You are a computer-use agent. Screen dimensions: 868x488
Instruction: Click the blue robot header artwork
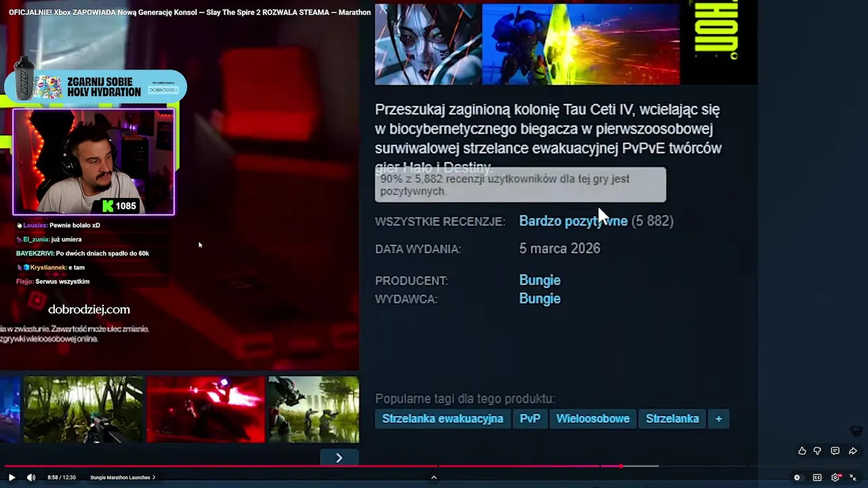(581, 44)
